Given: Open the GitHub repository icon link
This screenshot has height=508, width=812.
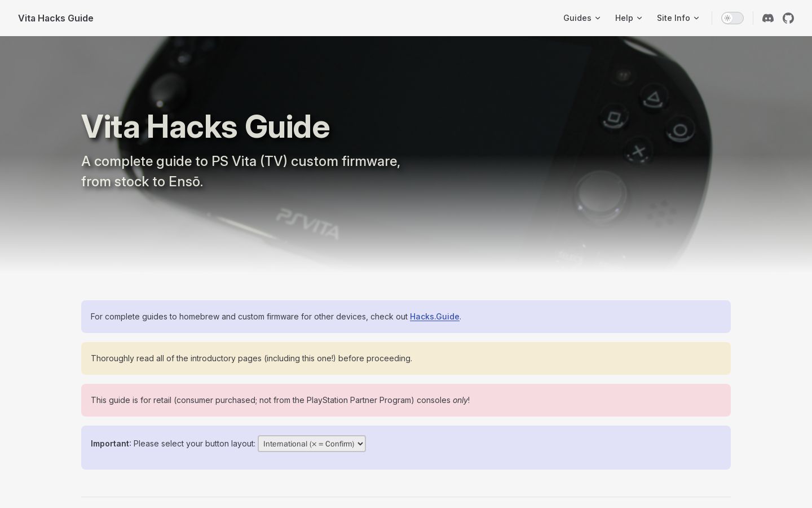Looking at the screenshot, I should [x=788, y=18].
